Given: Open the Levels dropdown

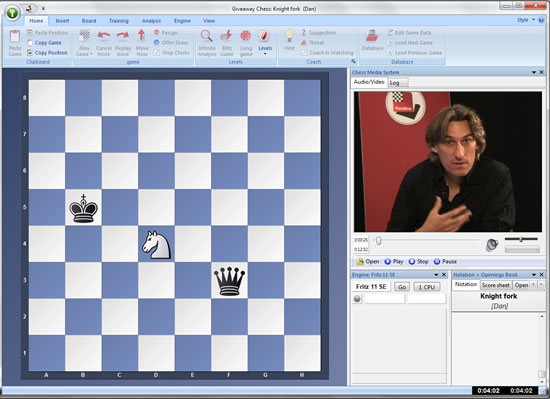Looking at the screenshot, I should coord(265,54).
